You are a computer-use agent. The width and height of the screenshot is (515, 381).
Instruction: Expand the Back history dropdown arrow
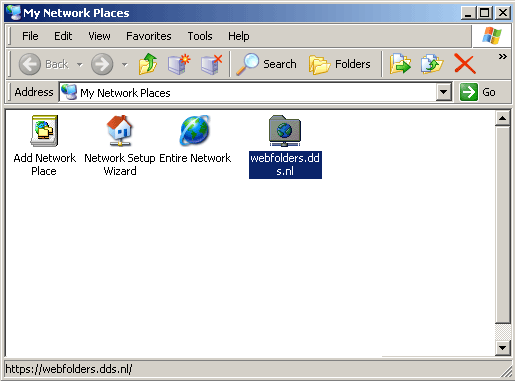coord(80,64)
